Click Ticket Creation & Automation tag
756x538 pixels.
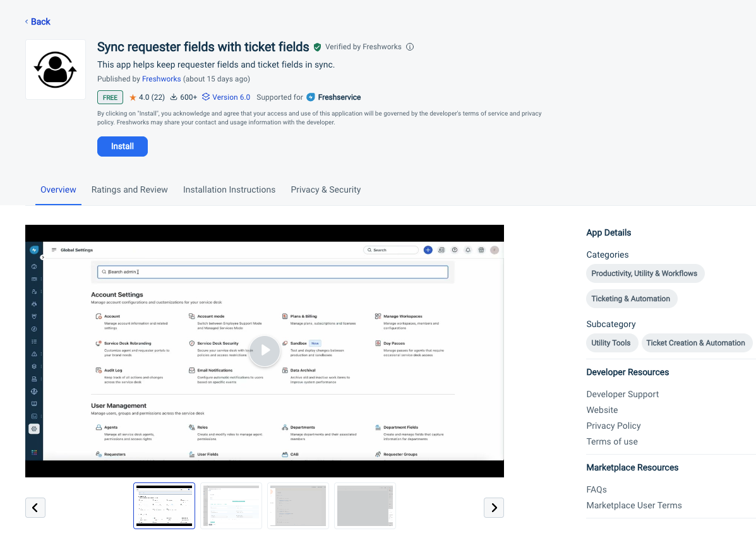pos(696,344)
